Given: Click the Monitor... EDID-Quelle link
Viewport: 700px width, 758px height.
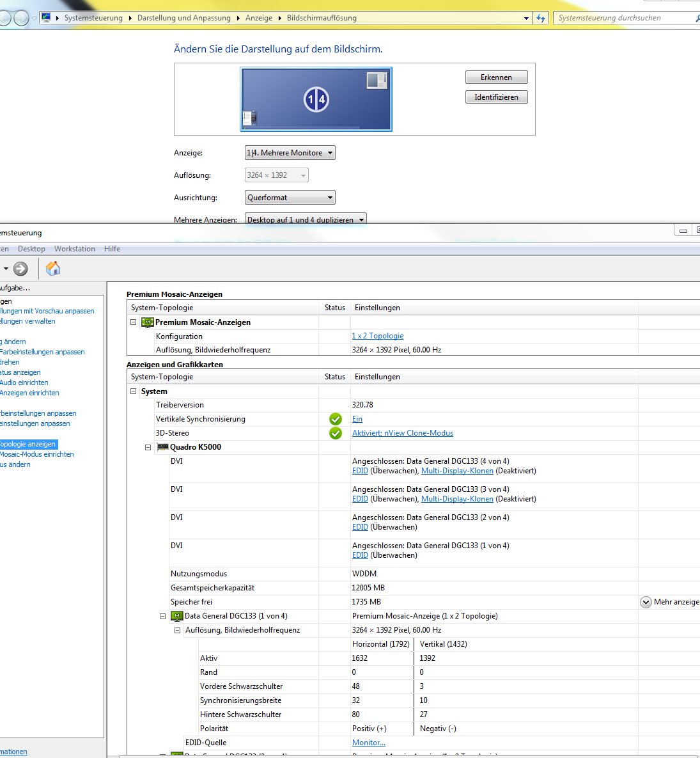Looking at the screenshot, I should pyautogui.click(x=369, y=743).
